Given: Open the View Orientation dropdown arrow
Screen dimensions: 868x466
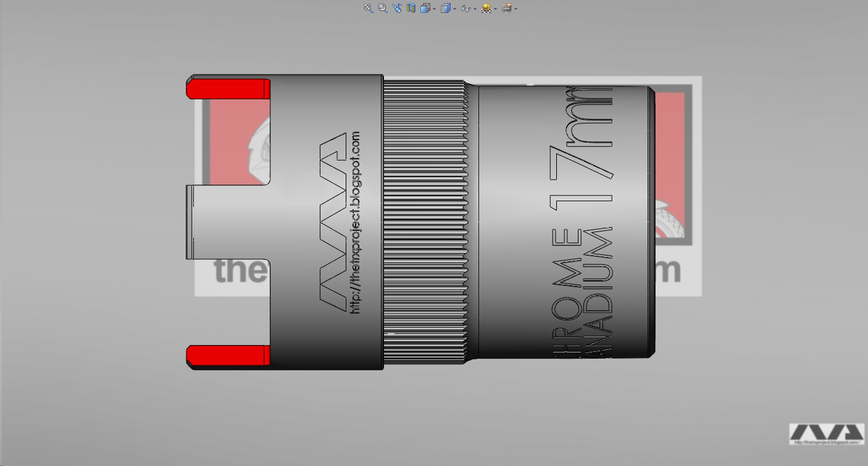Looking at the screenshot, I should 434,9.
